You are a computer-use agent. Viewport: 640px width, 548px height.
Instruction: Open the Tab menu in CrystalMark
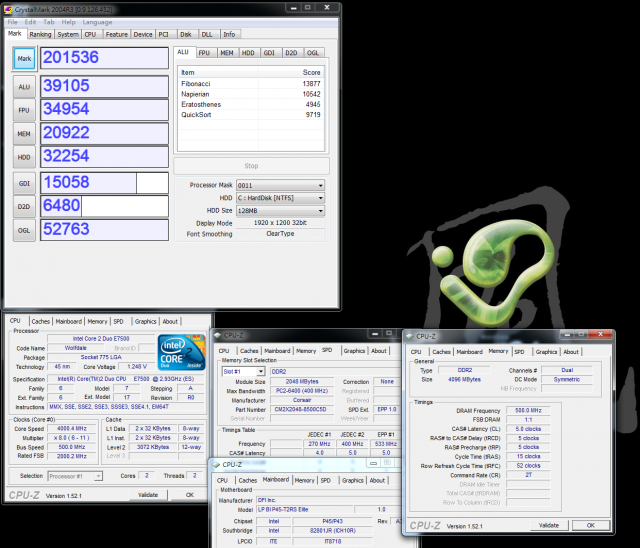click(x=49, y=22)
